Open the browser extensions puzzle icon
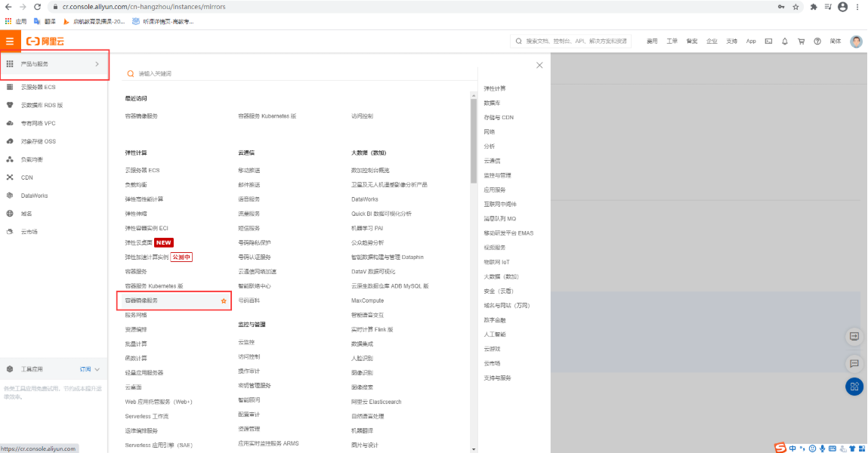868x453 pixels. (813, 7)
